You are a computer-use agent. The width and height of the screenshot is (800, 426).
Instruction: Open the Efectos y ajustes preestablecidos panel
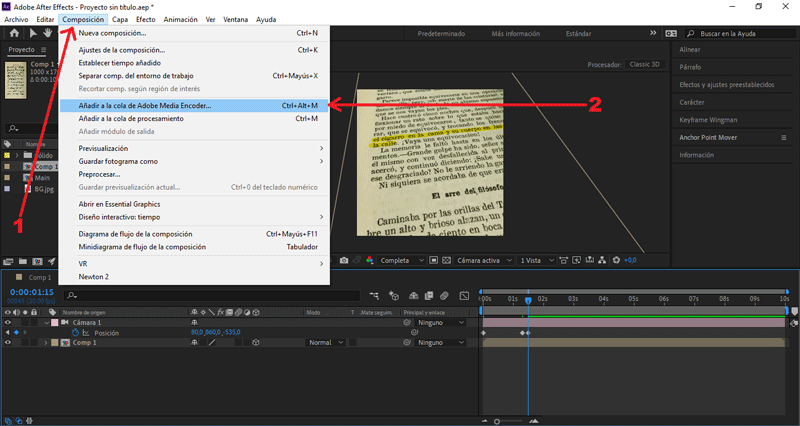point(727,85)
